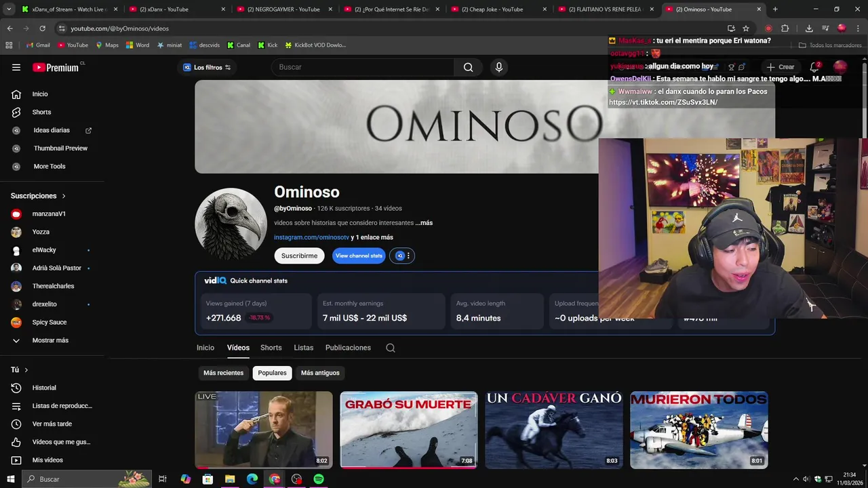Open Crear dropdown button

pos(781,67)
